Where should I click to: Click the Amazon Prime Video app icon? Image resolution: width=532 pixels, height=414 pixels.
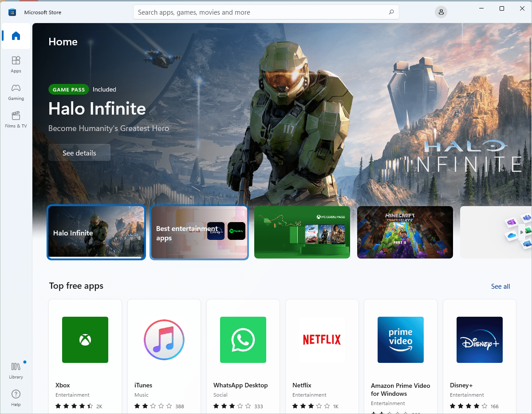pos(401,340)
